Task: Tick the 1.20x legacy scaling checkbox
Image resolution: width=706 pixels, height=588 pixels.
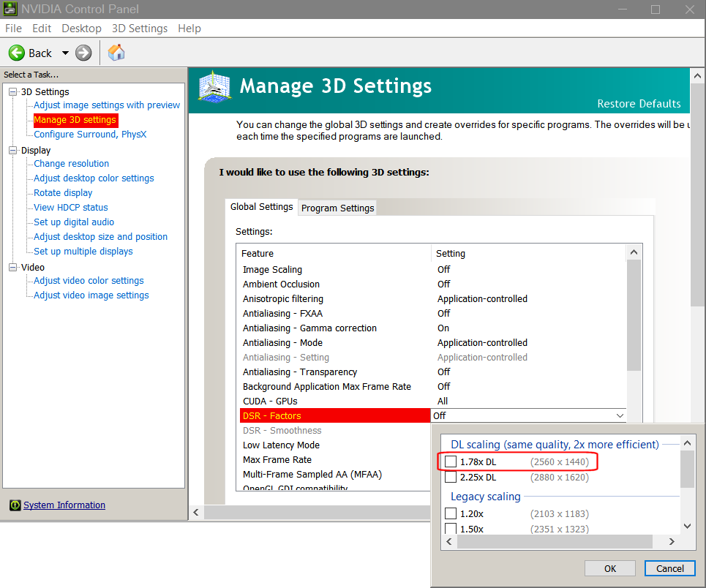Action: point(451,514)
